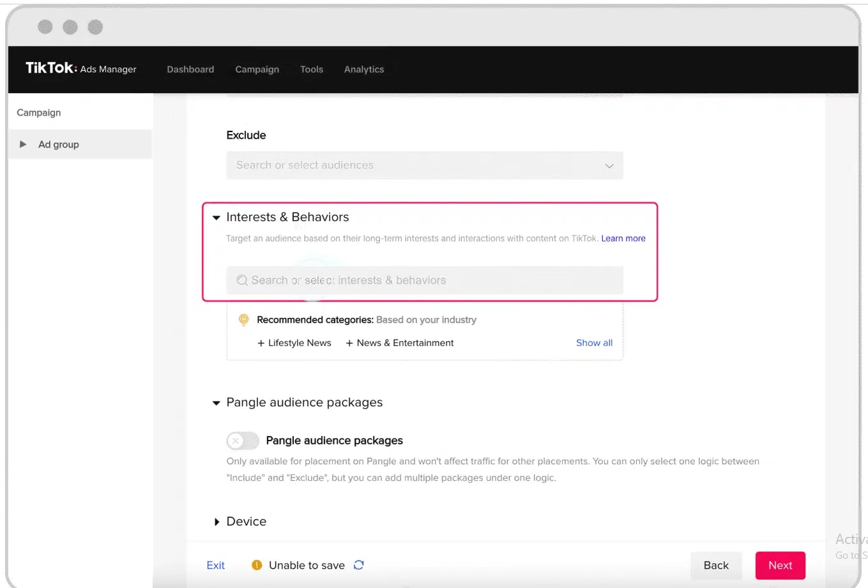Click the interests & behaviors search field
The height and width of the screenshot is (588, 868).
coord(425,280)
